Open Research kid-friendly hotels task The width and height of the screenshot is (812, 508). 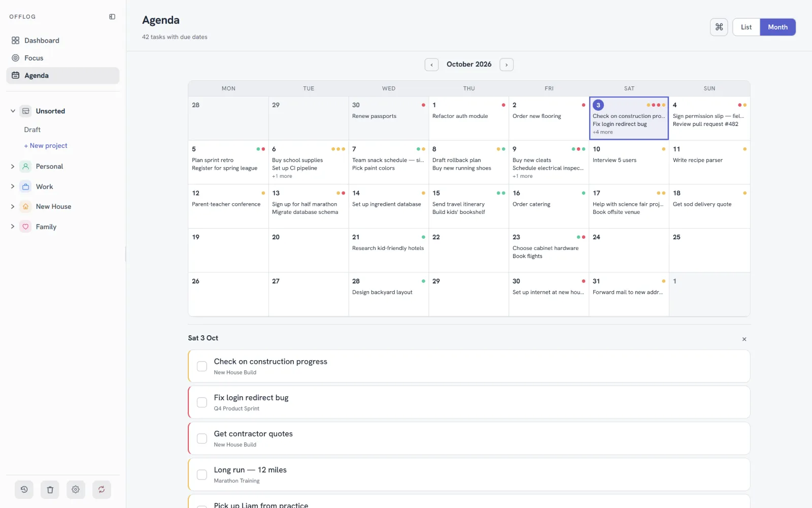tap(388, 248)
